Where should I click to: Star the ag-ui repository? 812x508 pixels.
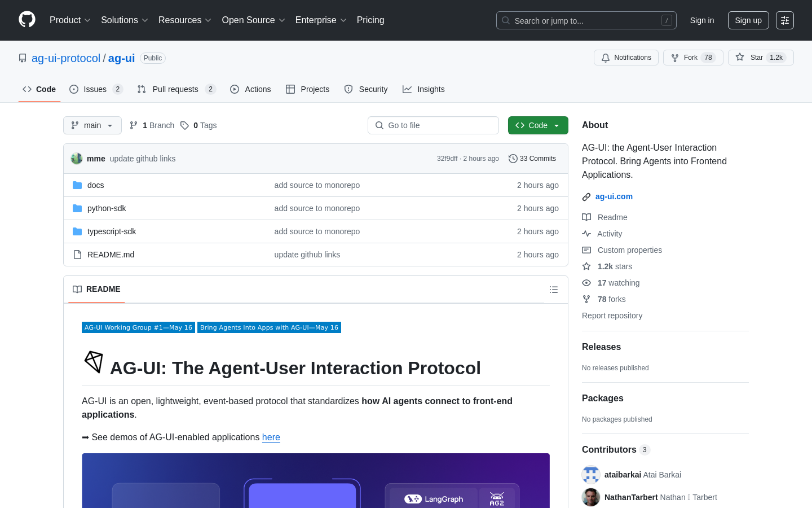click(x=761, y=58)
